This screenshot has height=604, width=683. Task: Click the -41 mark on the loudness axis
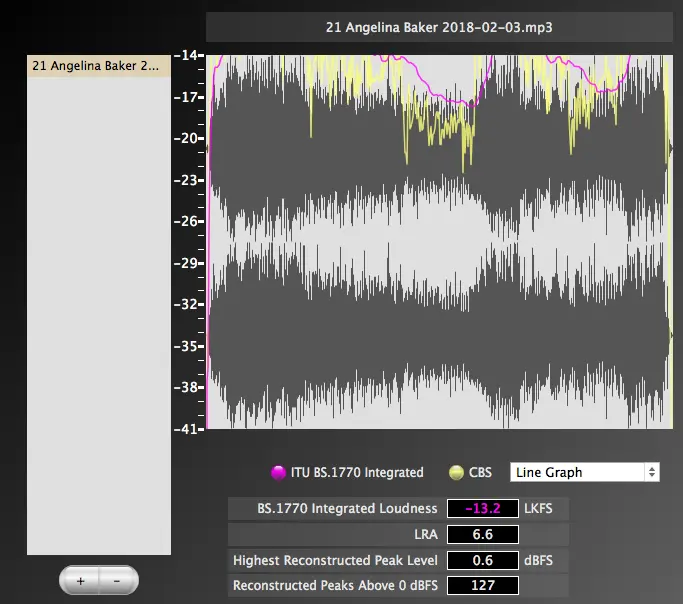[x=187, y=429]
